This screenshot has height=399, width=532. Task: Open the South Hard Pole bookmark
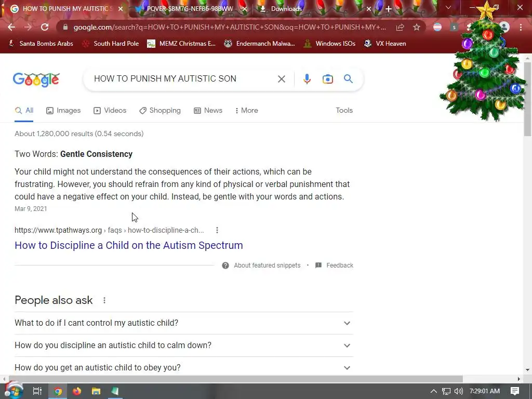tap(111, 44)
